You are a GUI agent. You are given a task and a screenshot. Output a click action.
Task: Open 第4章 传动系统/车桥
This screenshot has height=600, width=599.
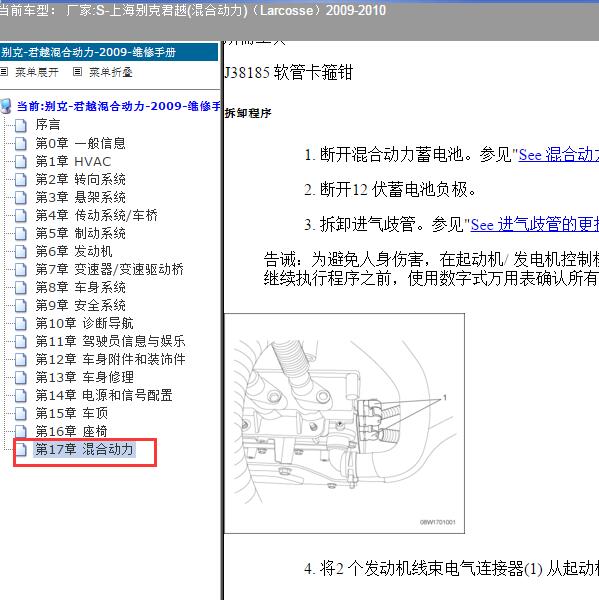point(96,215)
